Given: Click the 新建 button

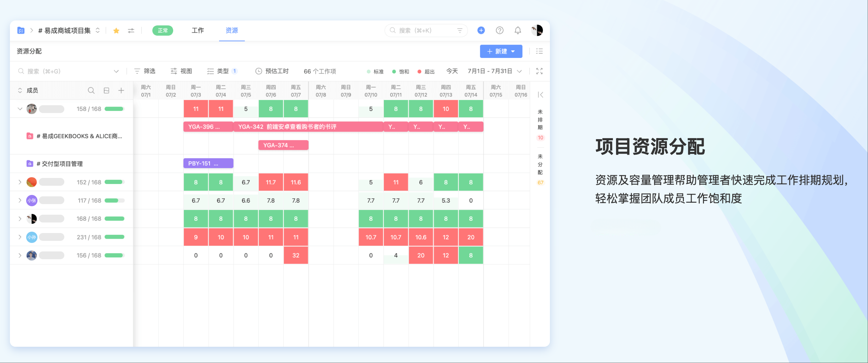Looking at the screenshot, I should click(501, 52).
